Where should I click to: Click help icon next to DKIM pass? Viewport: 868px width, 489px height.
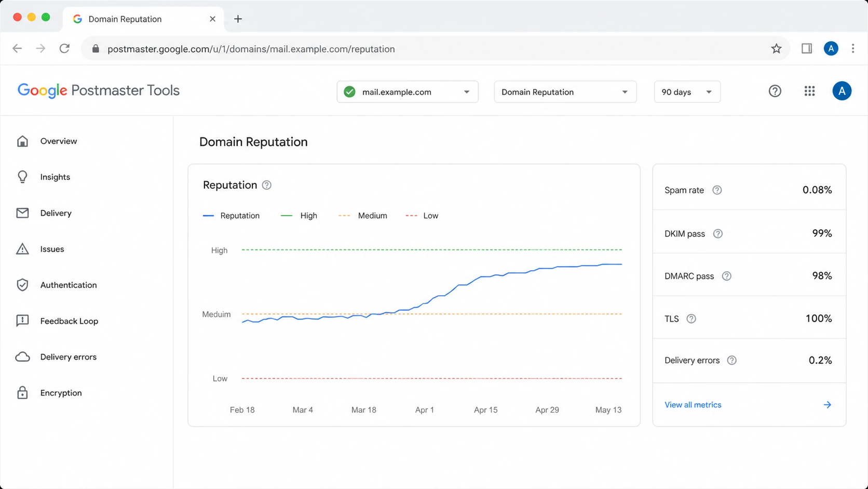click(718, 234)
